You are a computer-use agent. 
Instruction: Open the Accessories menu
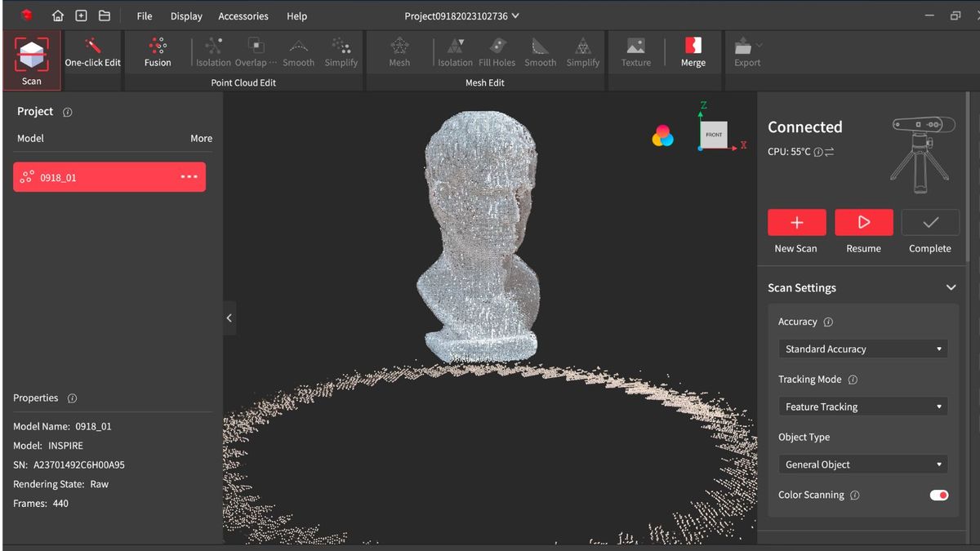(242, 15)
